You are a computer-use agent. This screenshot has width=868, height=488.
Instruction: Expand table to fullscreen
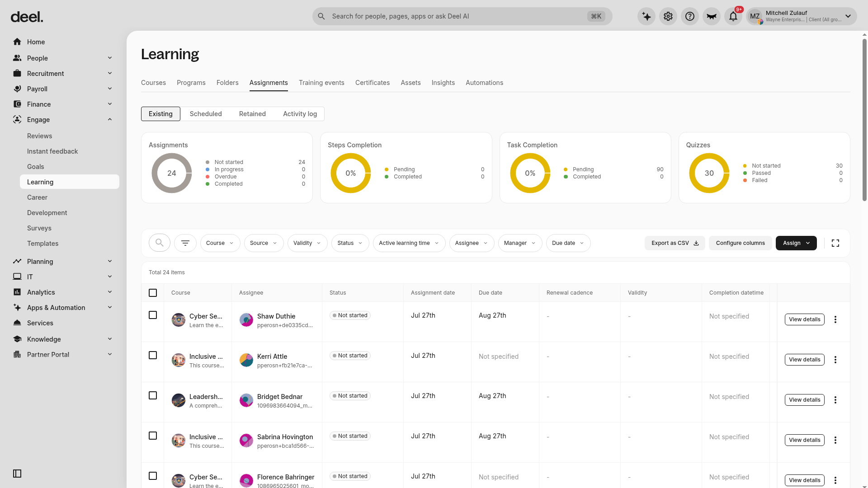point(835,243)
